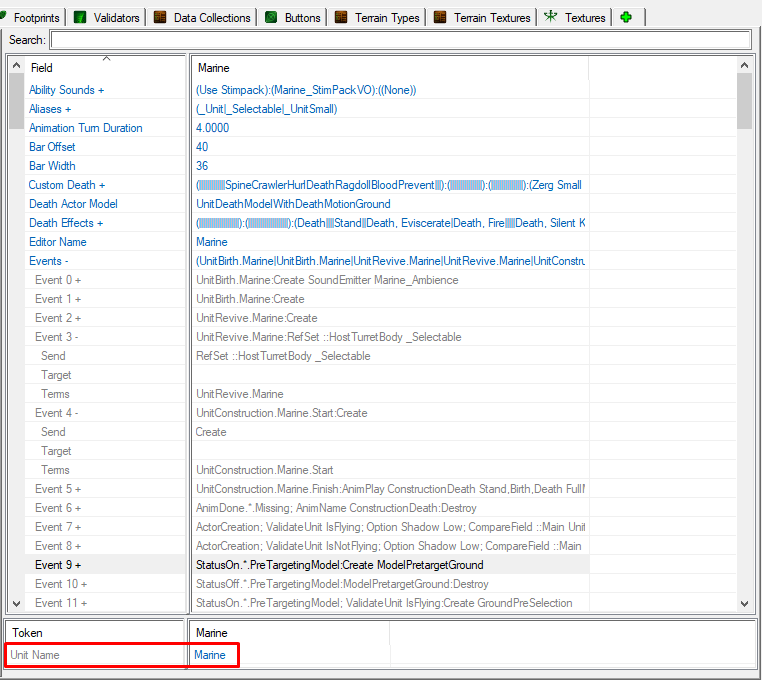Image resolution: width=762 pixels, height=680 pixels.
Task: Select the Unit Name token row
Action: (95, 655)
